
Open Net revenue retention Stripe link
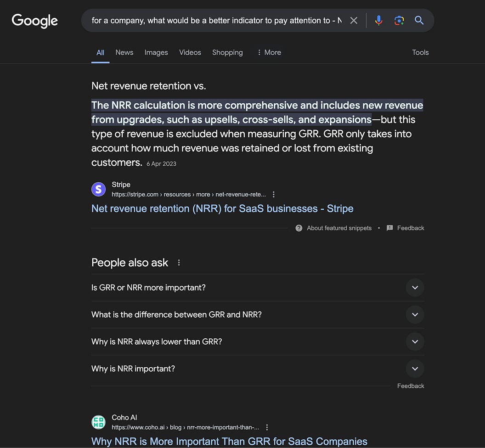tap(222, 209)
